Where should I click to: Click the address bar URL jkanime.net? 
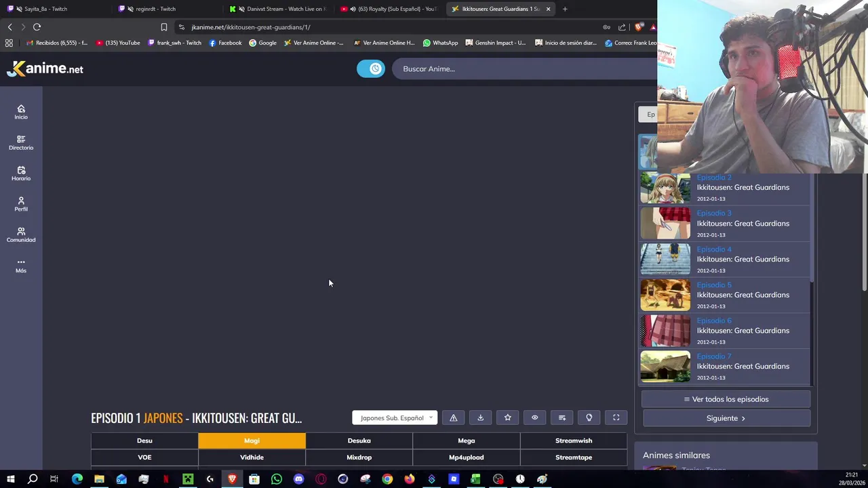(x=251, y=27)
